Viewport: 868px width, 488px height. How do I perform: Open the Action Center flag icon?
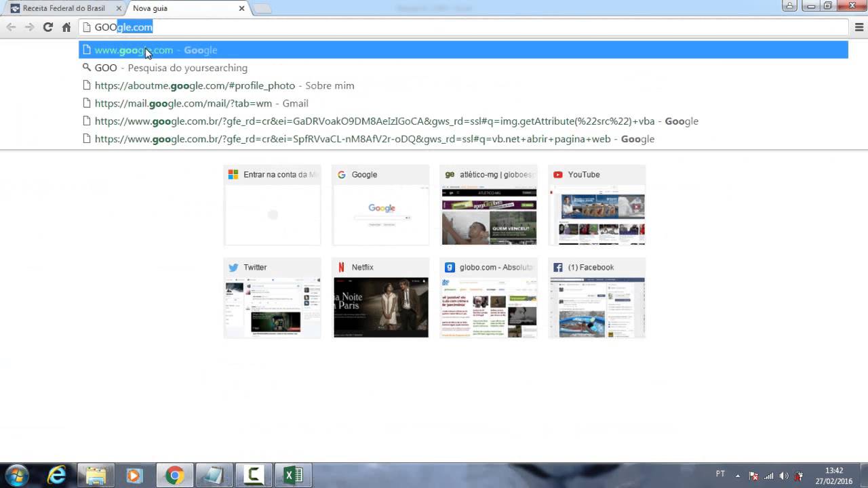coord(753,476)
